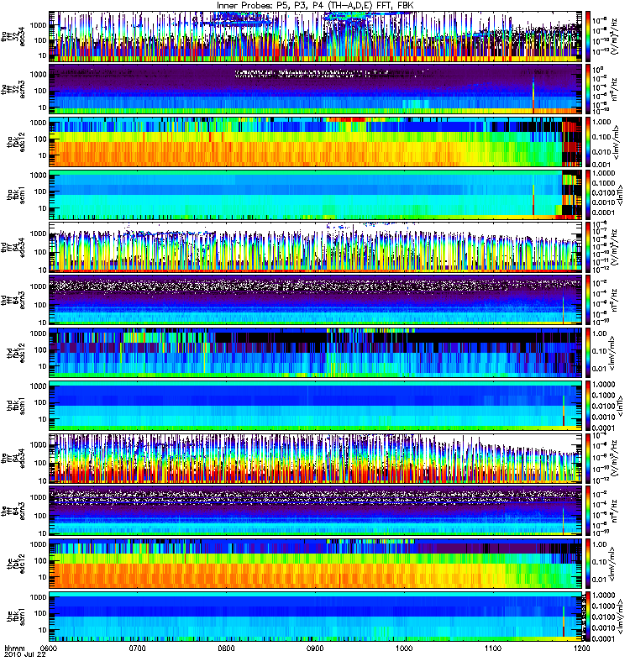Click the (V/m)²/Hz unit label of thd edc34
630x672 pixels.
click(614, 247)
